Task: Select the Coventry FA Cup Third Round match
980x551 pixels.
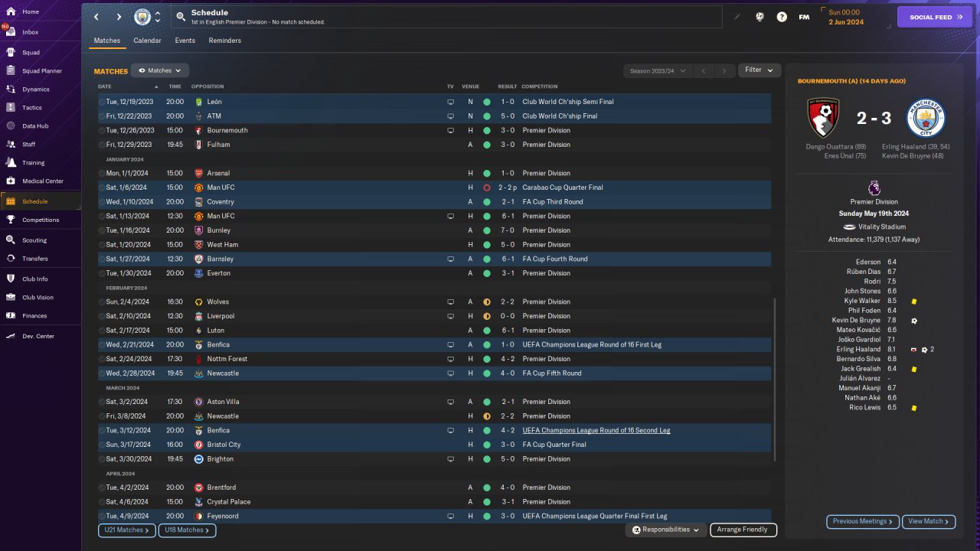Action: pos(434,202)
